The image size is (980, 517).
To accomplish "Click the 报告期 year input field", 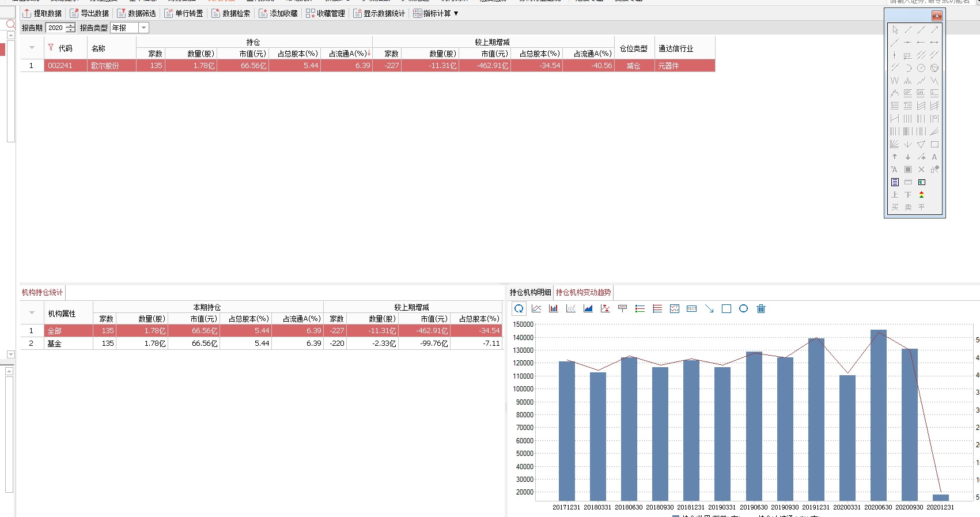I will [x=56, y=28].
